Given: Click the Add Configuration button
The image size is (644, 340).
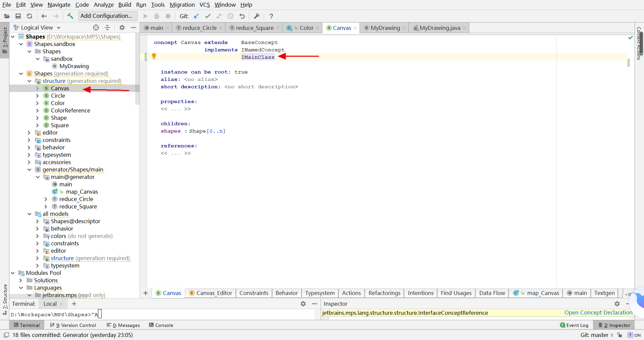Looking at the screenshot, I should point(107,16).
